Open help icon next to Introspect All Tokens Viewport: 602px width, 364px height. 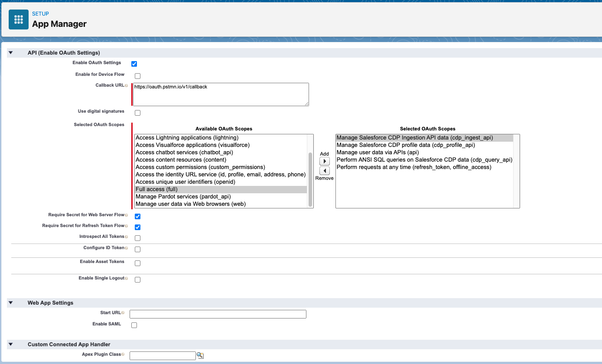(x=127, y=237)
